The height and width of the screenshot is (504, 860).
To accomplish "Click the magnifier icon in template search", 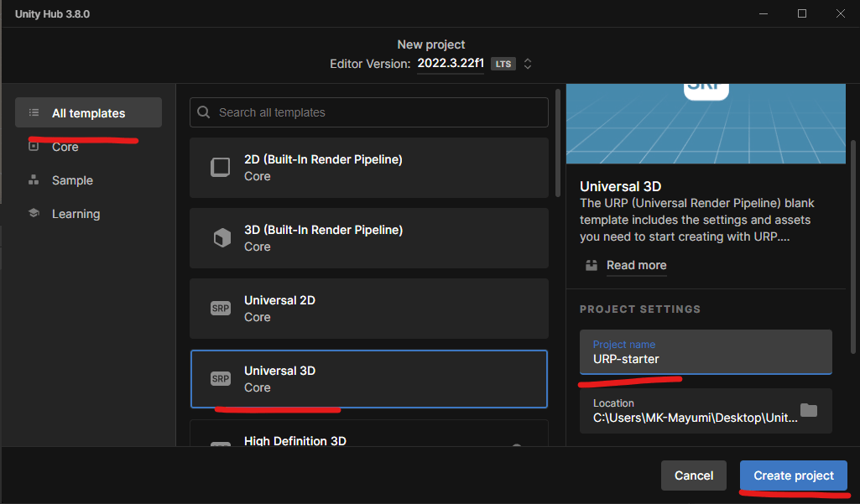I will point(204,112).
